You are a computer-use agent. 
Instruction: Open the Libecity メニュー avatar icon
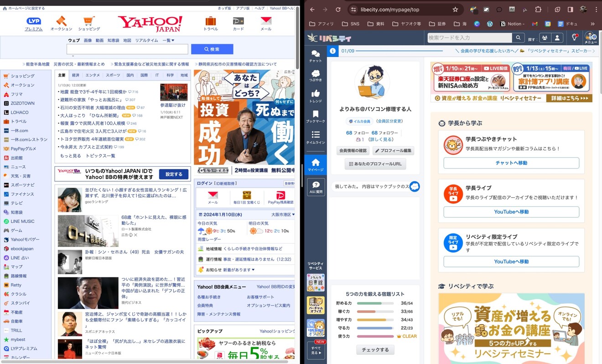591,37
